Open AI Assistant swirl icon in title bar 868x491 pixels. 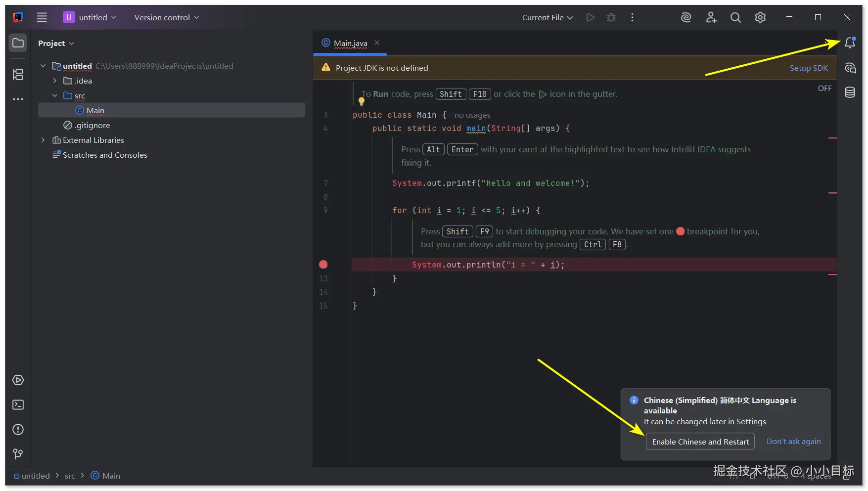pyautogui.click(x=686, y=17)
